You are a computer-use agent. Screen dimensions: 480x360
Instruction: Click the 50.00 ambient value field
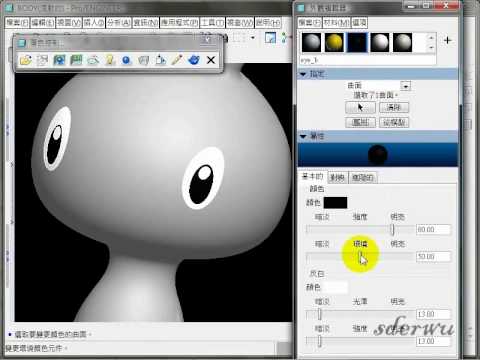433,256
